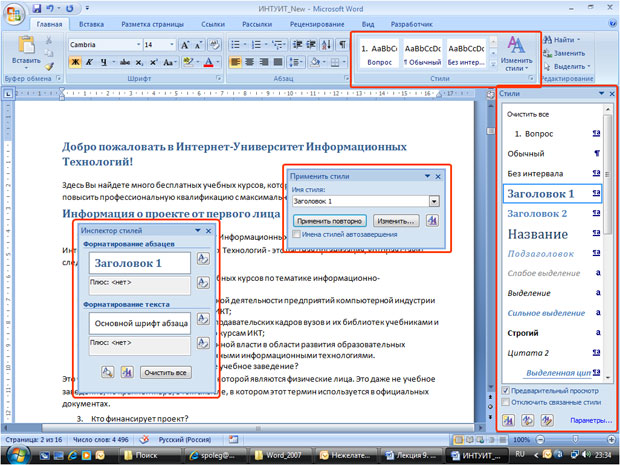620x465 pixels.
Task: Toggle Underline formatting button
Action: coord(103,62)
